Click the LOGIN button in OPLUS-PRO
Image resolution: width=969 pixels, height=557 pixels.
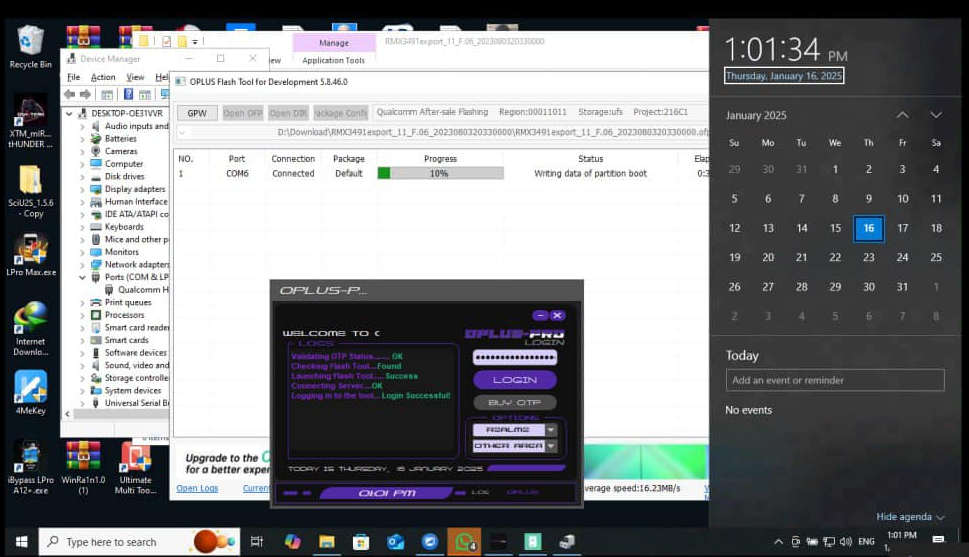tap(515, 380)
